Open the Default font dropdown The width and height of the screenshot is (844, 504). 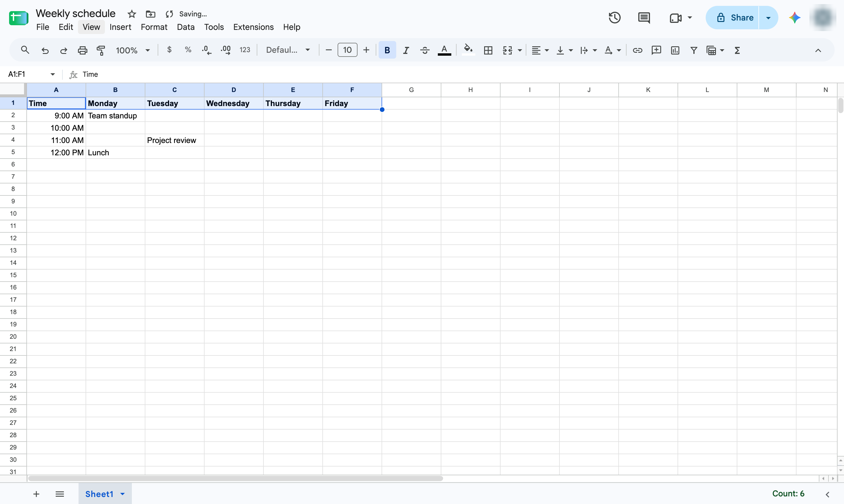(x=288, y=50)
